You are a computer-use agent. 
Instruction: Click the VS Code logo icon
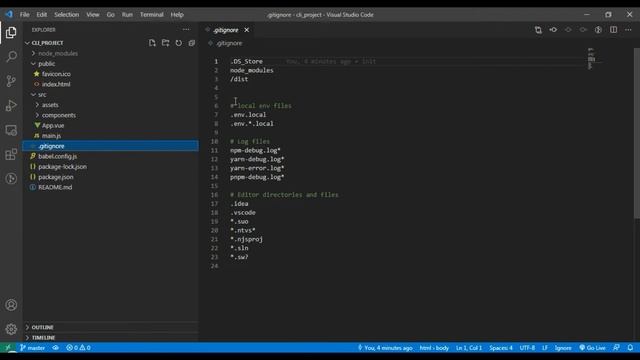[9, 14]
